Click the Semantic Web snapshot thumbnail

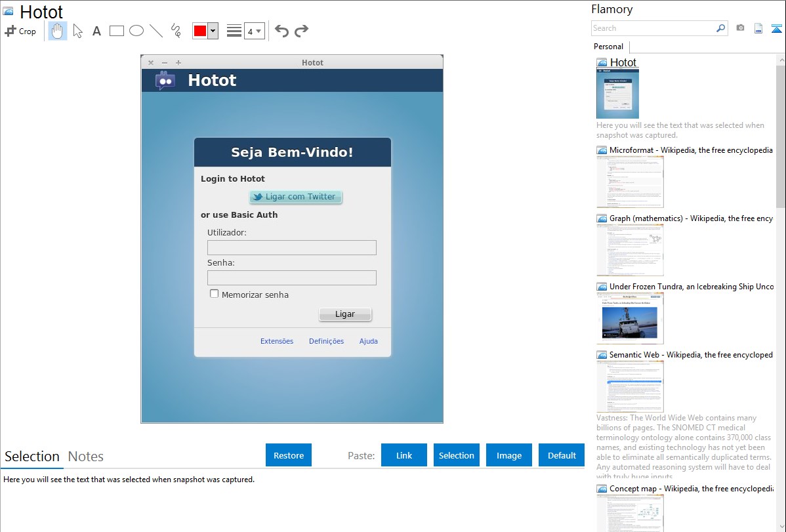click(630, 386)
